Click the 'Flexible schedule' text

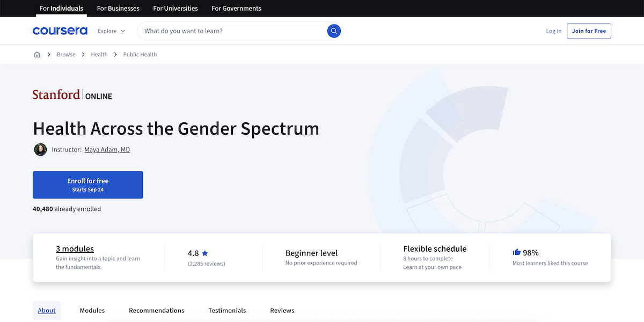click(x=435, y=249)
